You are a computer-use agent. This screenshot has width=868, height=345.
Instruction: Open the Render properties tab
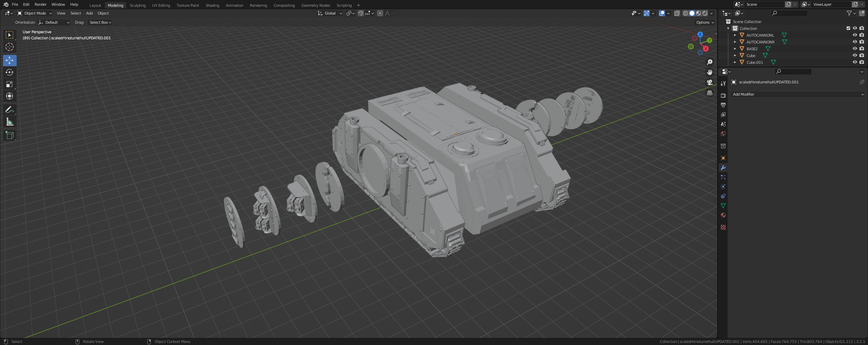pyautogui.click(x=723, y=96)
